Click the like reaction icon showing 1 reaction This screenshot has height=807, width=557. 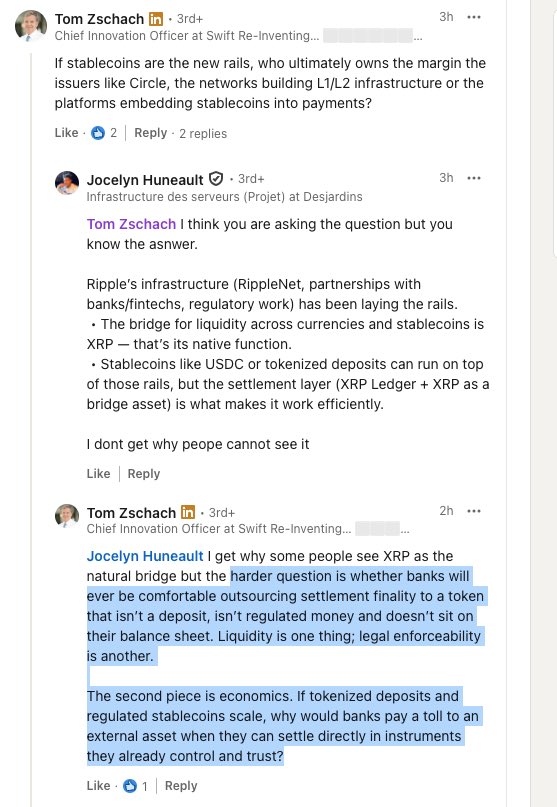130,786
